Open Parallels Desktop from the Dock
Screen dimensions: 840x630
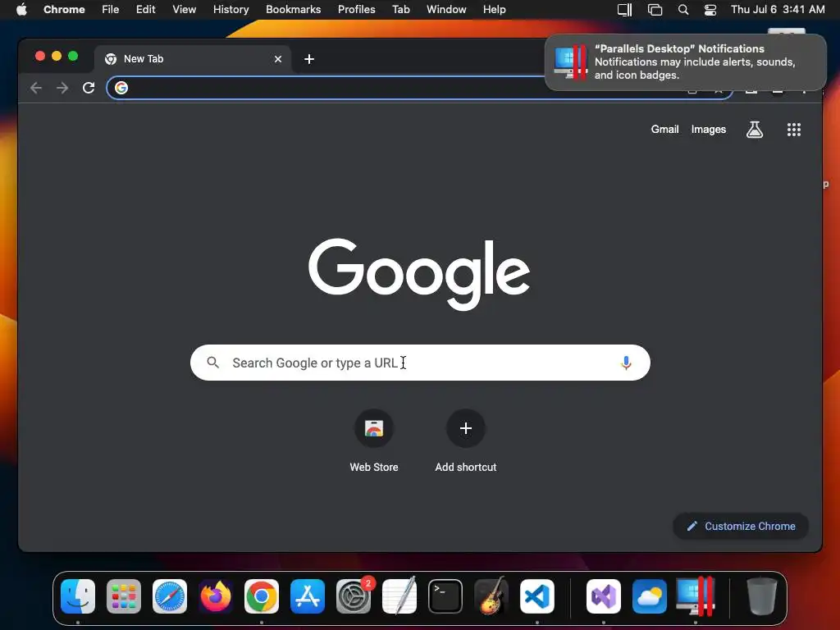click(x=696, y=596)
